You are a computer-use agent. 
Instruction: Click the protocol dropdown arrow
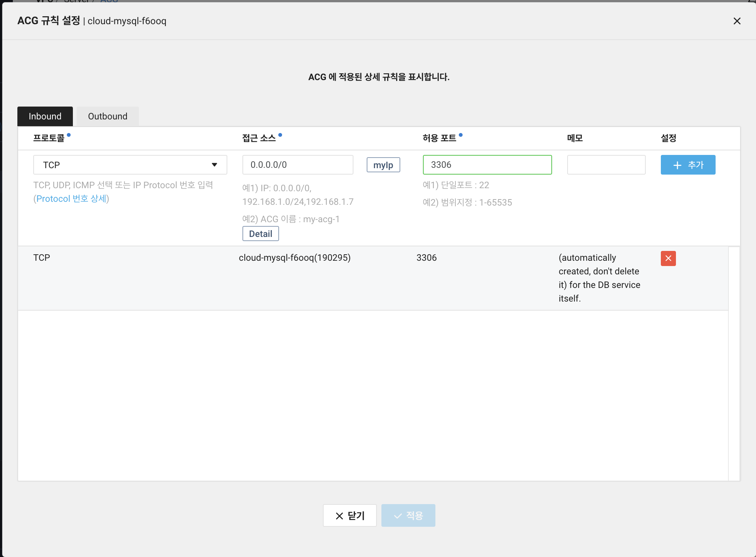click(x=214, y=165)
